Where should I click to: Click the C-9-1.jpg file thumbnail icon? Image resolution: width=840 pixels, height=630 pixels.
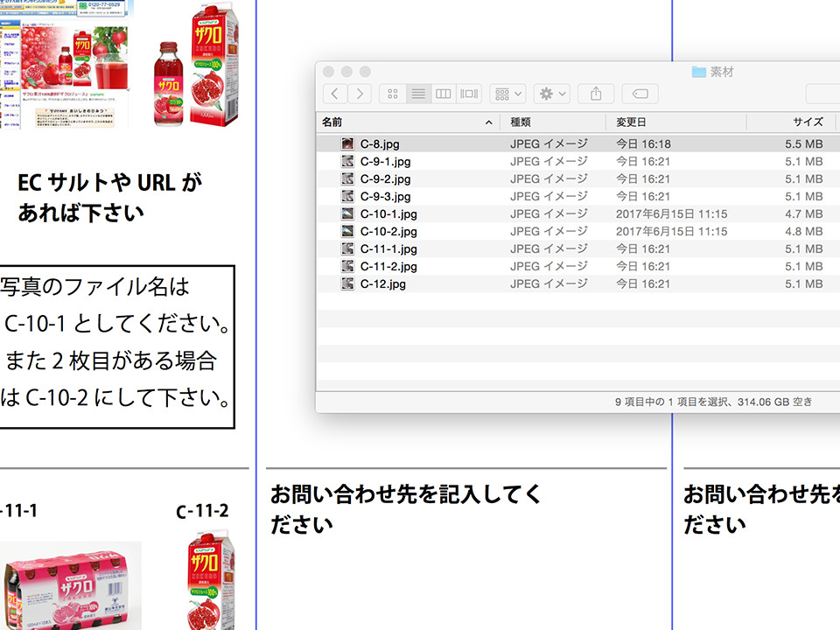[347, 161]
